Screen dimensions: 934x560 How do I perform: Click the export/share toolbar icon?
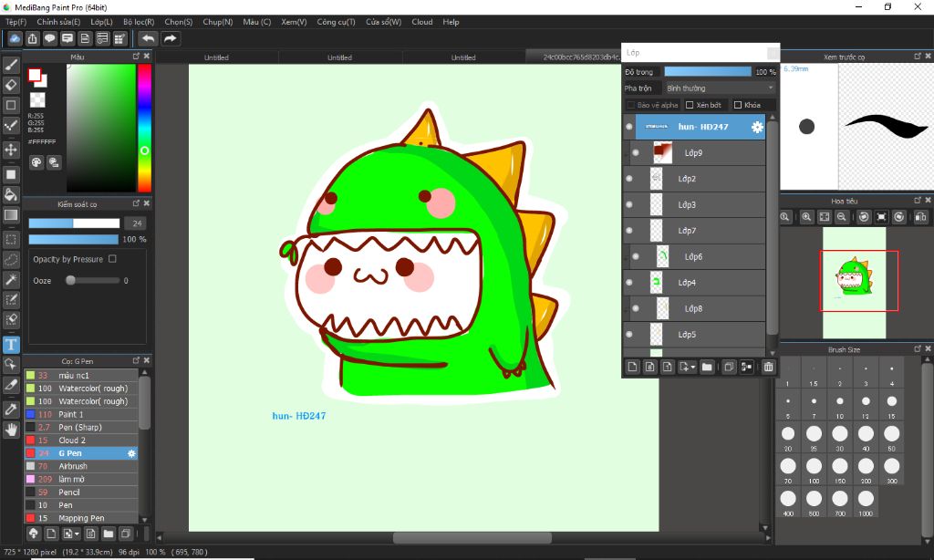click(x=32, y=38)
